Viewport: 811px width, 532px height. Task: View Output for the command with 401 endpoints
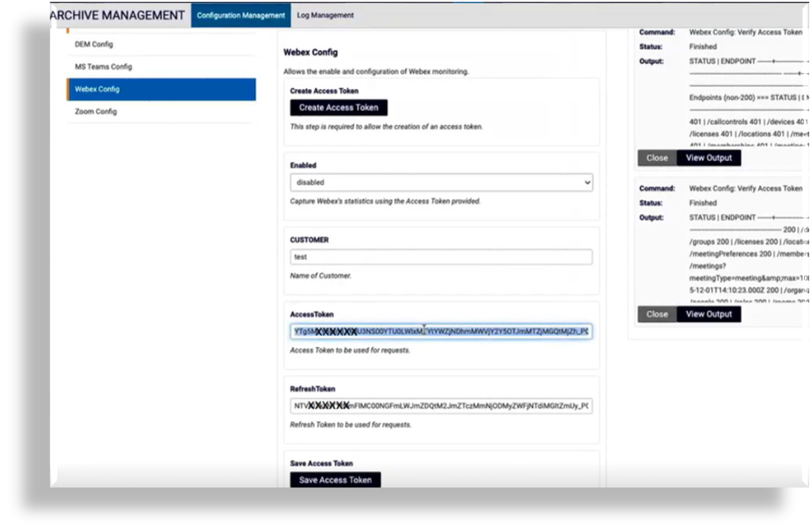pos(709,158)
